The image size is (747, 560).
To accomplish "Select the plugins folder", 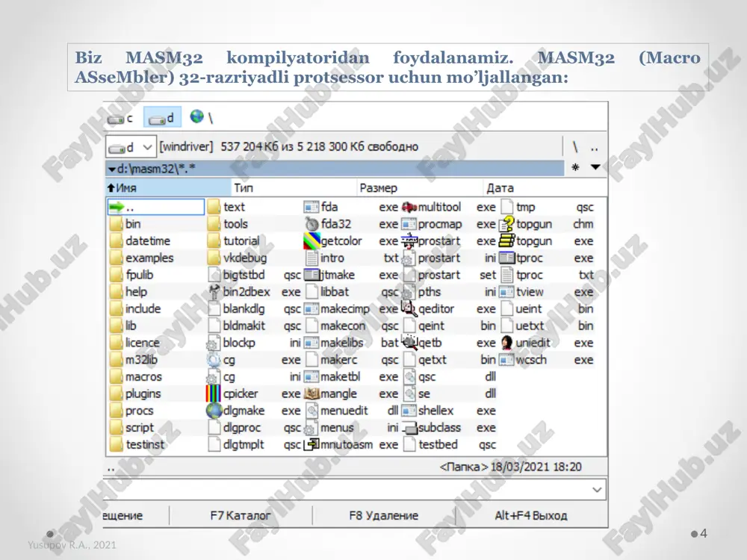I will [x=136, y=393].
